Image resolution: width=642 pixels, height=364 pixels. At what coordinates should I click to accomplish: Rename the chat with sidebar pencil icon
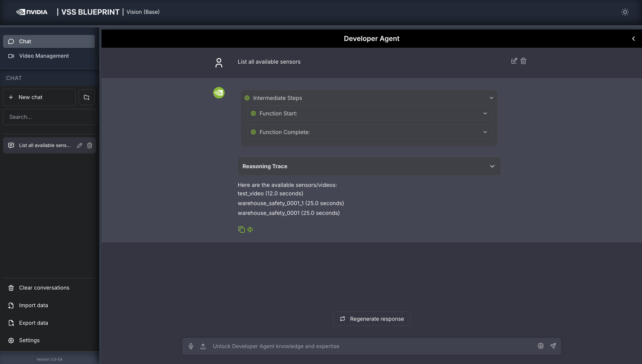point(79,145)
